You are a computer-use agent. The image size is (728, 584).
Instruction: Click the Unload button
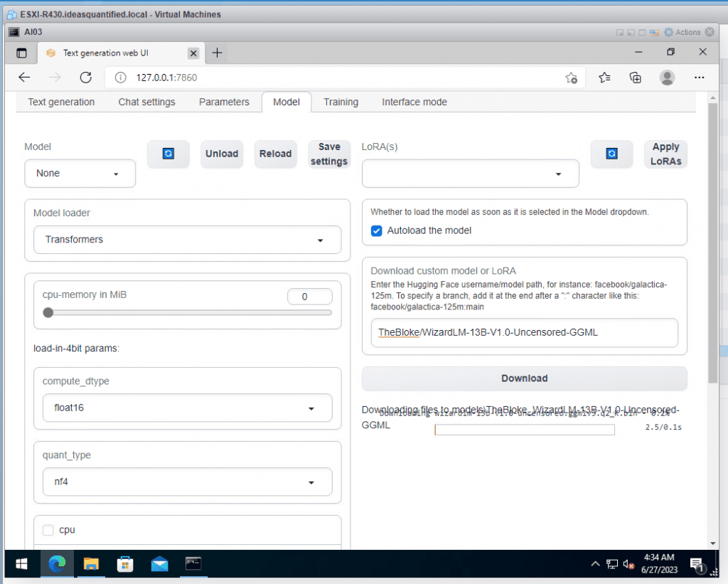(x=222, y=154)
